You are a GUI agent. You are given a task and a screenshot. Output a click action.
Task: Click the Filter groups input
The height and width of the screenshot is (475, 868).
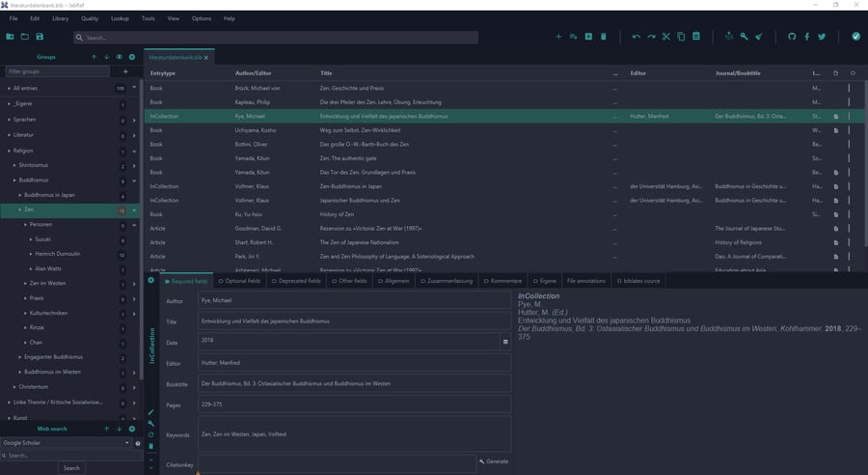[58, 71]
